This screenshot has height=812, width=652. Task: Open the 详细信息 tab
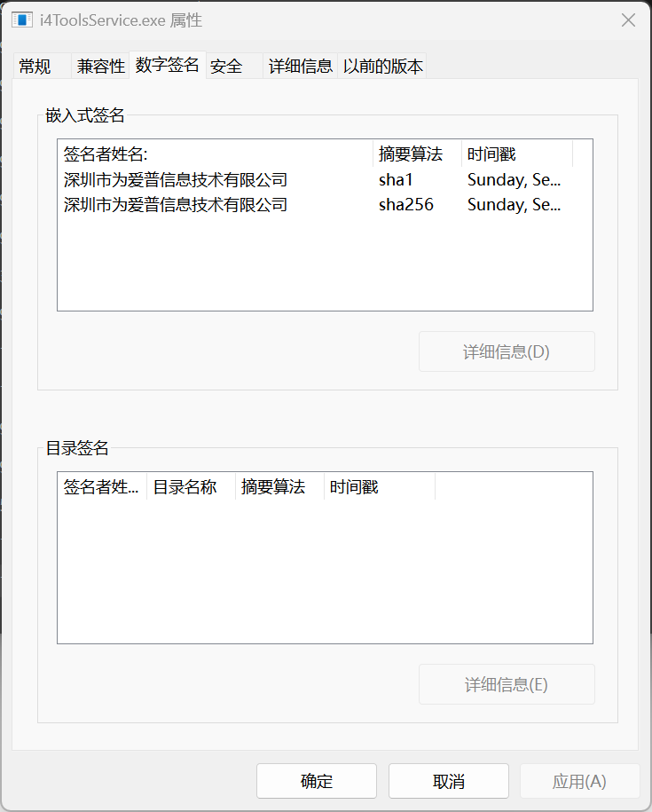coord(300,67)
